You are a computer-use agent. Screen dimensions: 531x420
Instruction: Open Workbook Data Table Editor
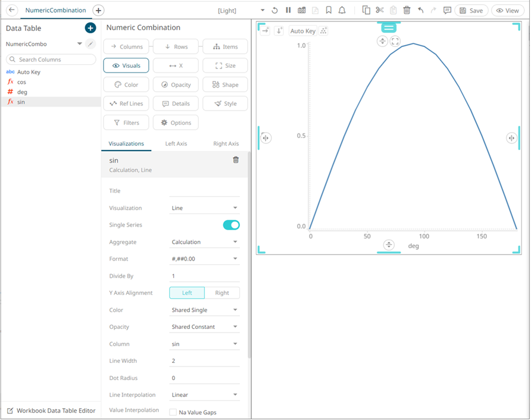pos(51,410)
